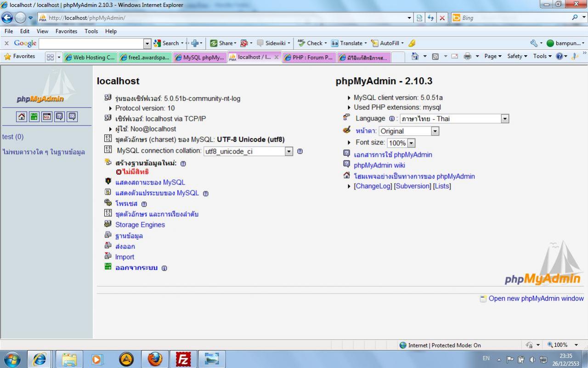Open the phpMyAdmin wiki link
This screenshot has width=588, height=368.
click(x=379, y=166)
